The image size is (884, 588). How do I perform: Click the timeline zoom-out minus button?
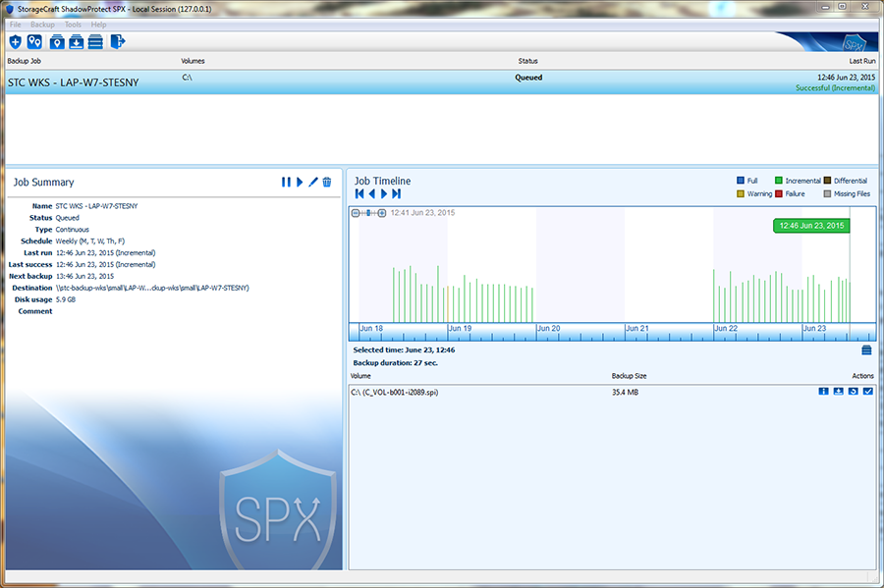356,213
